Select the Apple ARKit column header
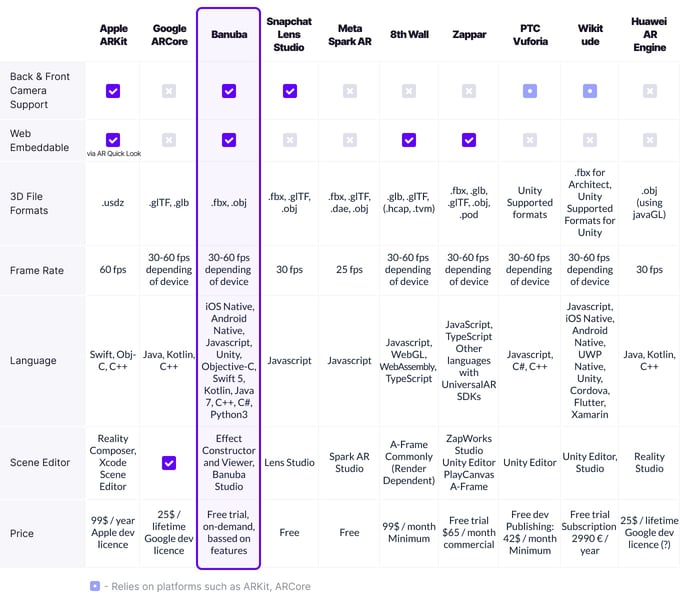This screenshot has height=615, width=680. pyautogui.click(x=113, y=34)
